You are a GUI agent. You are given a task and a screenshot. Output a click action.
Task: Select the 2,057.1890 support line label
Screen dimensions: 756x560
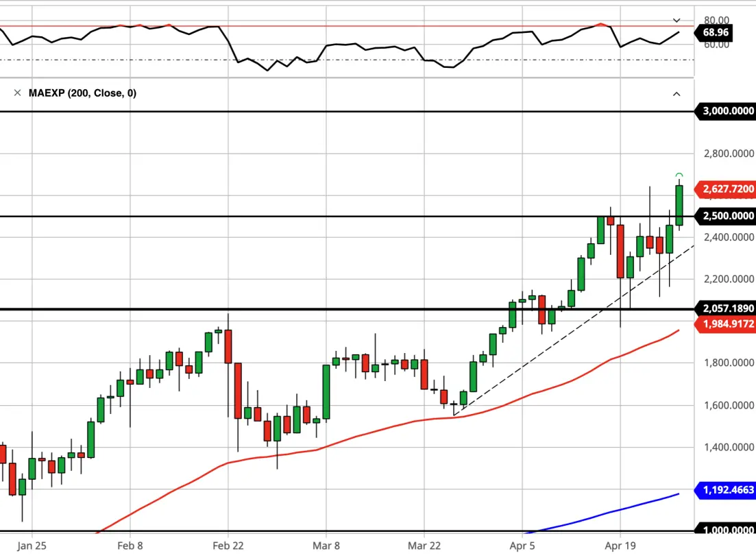pyautogui.click(x=726, y=308)
